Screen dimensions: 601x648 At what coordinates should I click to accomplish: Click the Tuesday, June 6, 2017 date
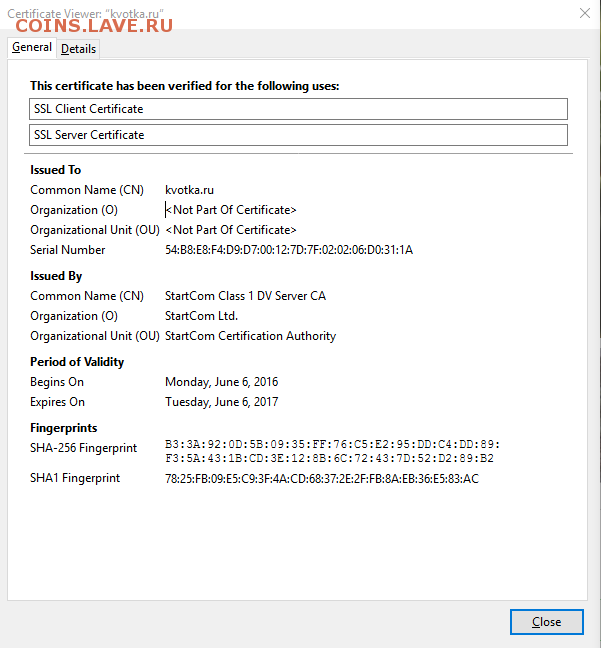tap(222, 402)
